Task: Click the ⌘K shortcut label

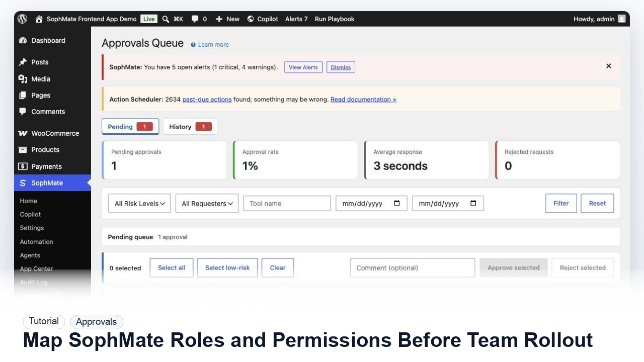Action: [178, 19]
